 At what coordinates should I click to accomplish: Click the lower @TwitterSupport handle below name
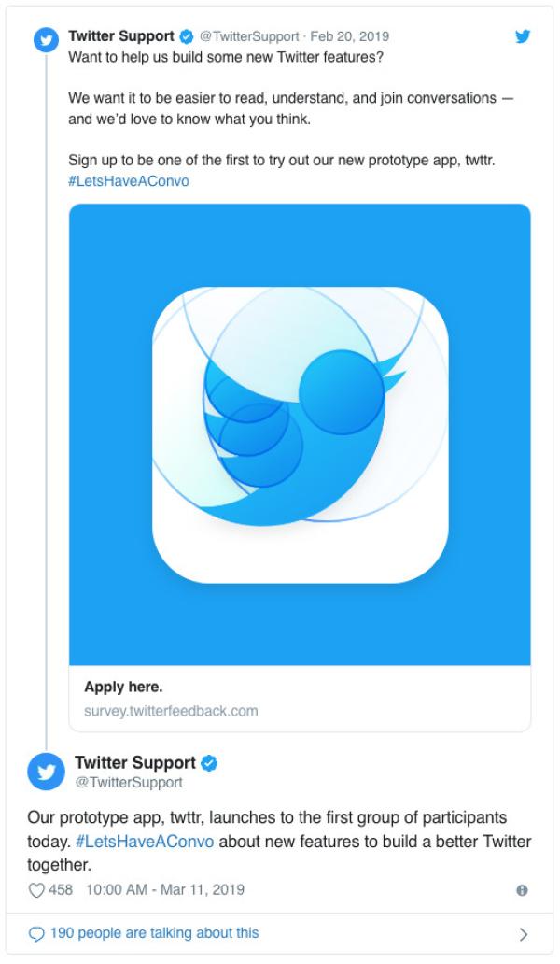click(129, 782)
